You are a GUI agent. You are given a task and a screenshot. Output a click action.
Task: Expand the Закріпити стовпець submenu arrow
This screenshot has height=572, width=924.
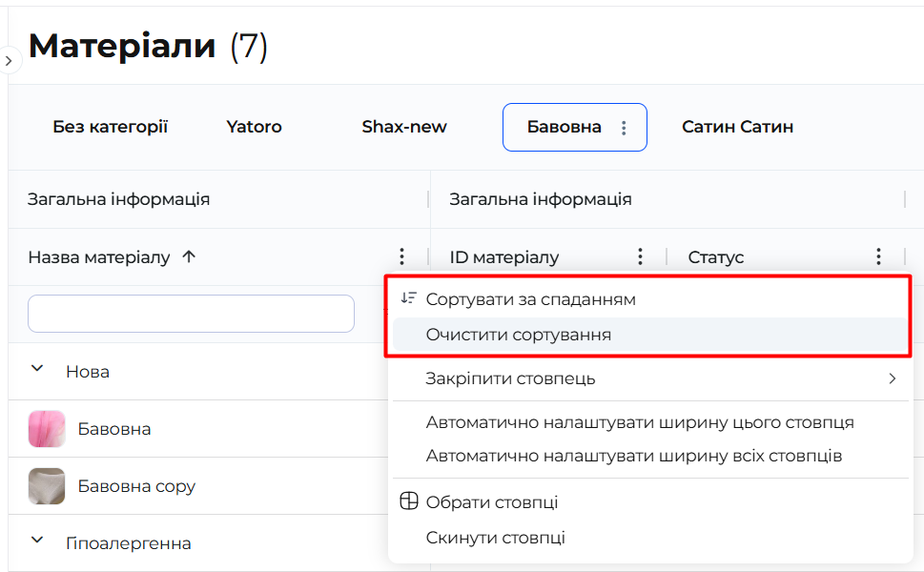(x=893, y=378)
